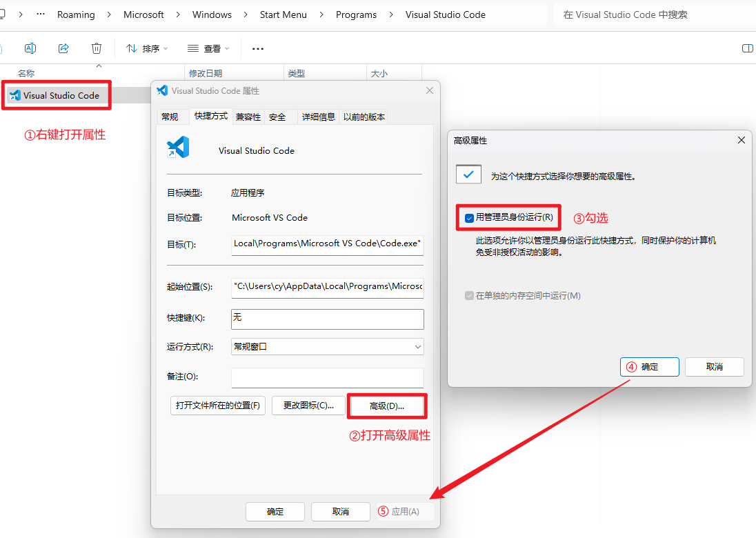Navigate to Start Menu in breadcrumb
The image size is (756, 538).
click(x=283, y=14)
